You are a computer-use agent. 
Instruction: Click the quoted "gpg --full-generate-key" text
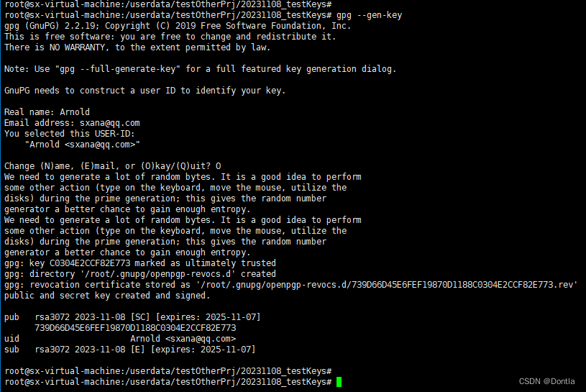pos(117,69)
